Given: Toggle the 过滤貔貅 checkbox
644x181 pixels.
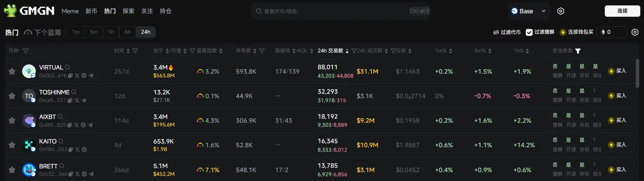Looking at the screenshot, I should 529,32.
